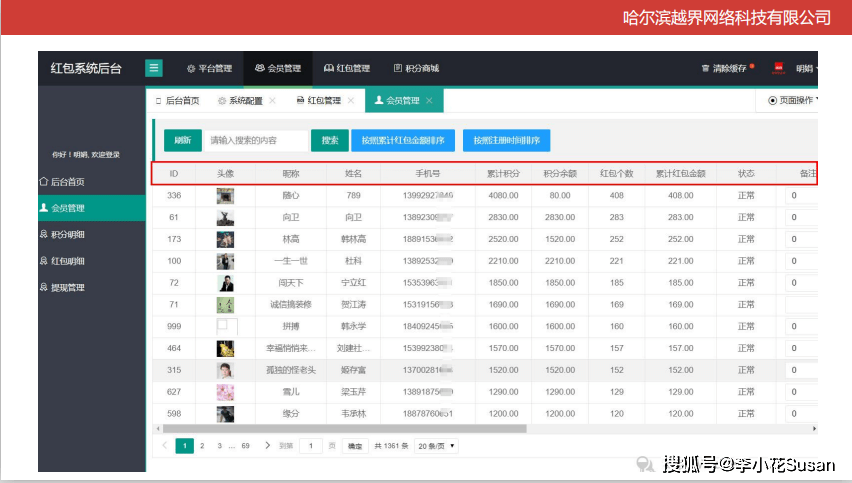852x483 pixels.
Task: Click the scrollbar right arrow
Action: [814, 429]
